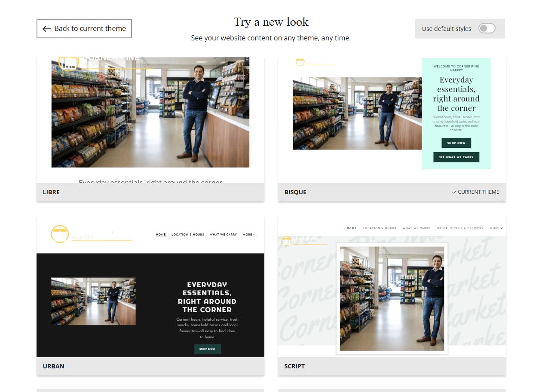
Task: Click Shop Now button in Bisque preview
Action: pos(456,143)
